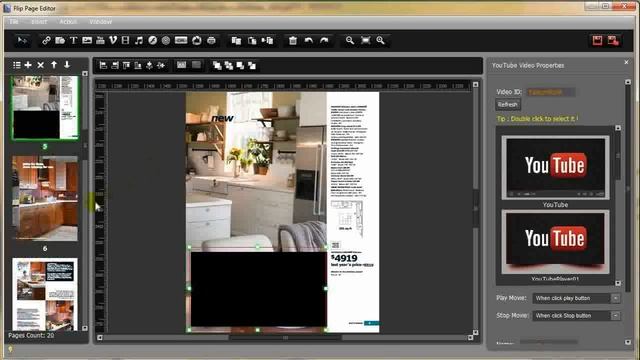Click the lightbulb tip icon in status bar

click(10, 349)
